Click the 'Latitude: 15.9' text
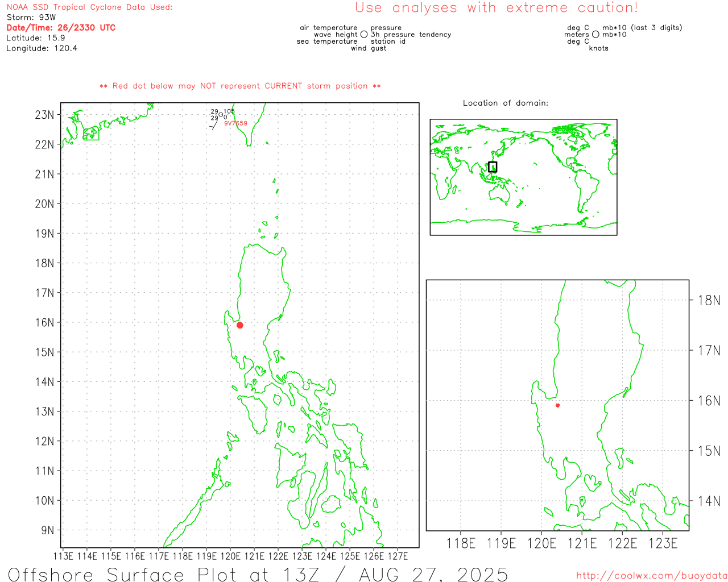This screenshot has width=728, height=582. tap(36, 38)
